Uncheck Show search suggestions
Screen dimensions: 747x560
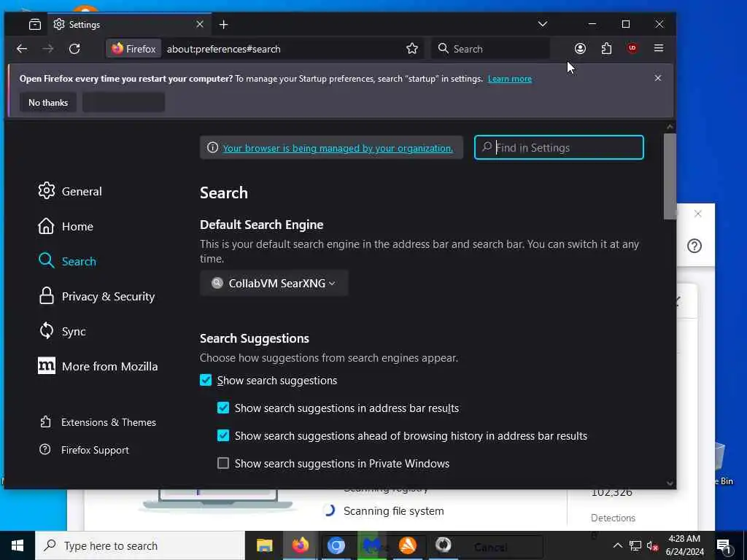pyautogui.click(x=206, y=380)
